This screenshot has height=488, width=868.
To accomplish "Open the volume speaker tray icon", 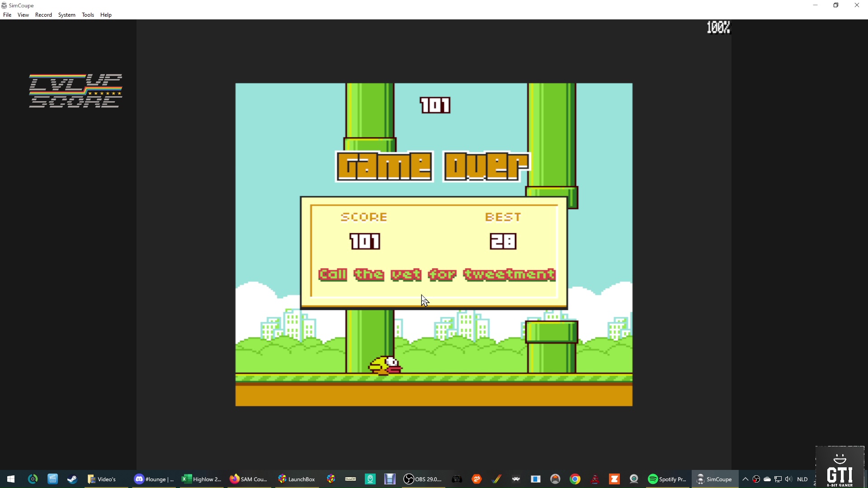I will point(789,479).
